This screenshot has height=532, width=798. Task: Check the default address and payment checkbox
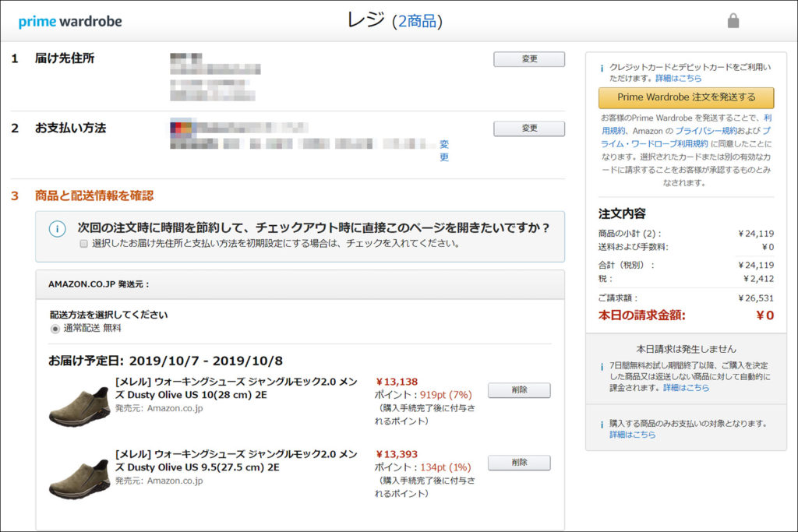click(84, 244)
